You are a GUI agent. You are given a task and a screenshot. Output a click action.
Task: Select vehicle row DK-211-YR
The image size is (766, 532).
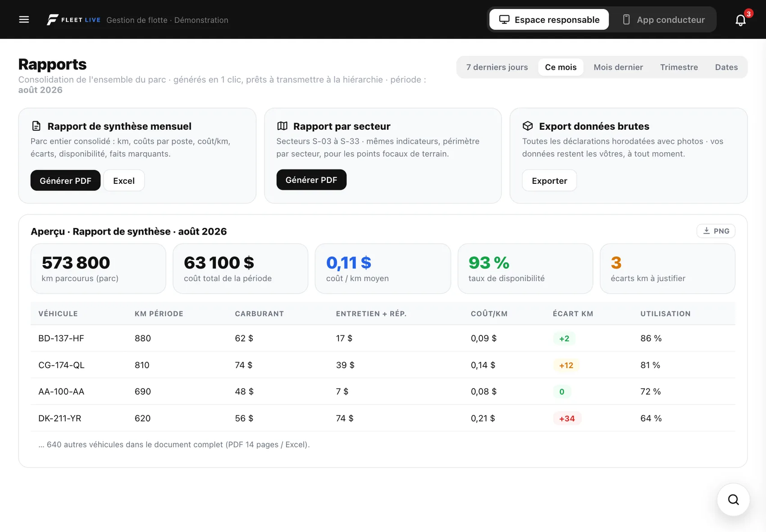click(x=383, y=418)
